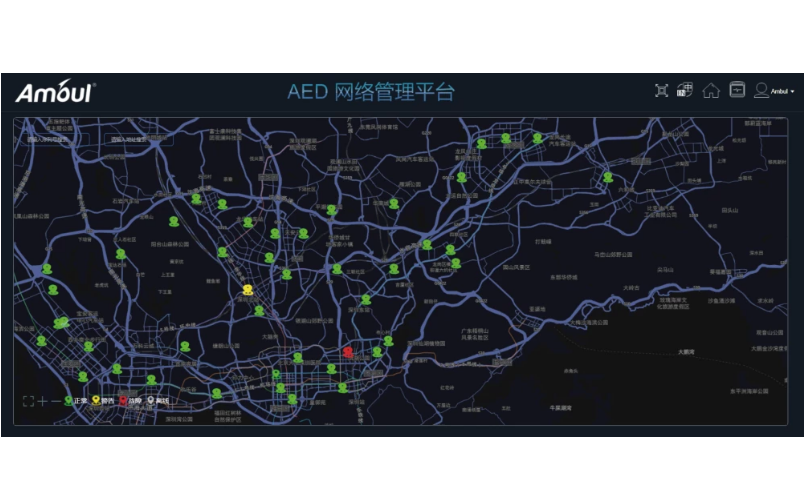This screenshot has width=805, height=500.
Task: Select the red fault AED marker
Action: click(x=347, y=352)
